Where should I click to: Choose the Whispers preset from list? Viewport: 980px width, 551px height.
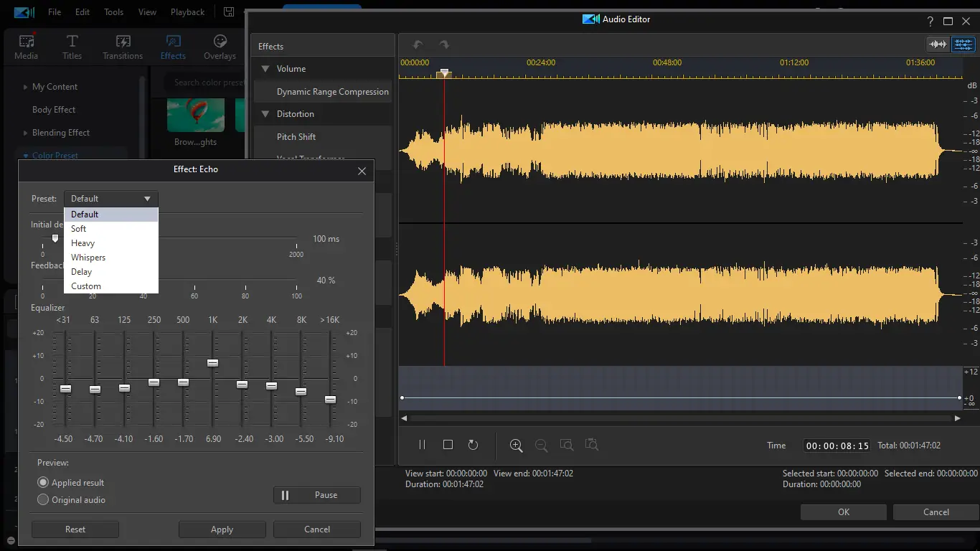88,258
